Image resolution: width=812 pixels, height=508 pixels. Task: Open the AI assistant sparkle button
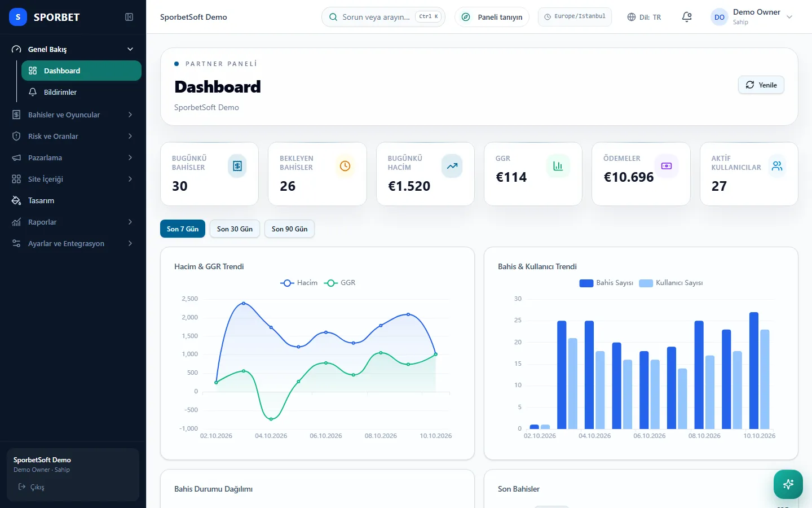[788, 484]
